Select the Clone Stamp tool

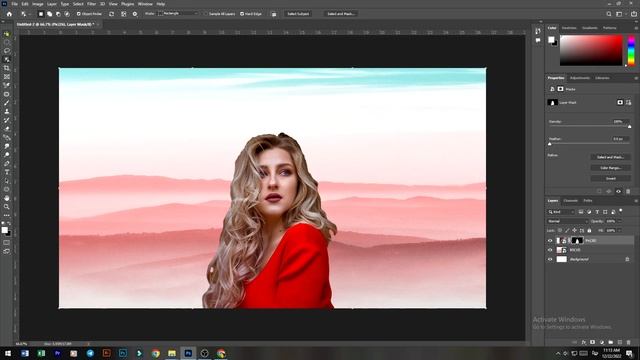(7, 111)
